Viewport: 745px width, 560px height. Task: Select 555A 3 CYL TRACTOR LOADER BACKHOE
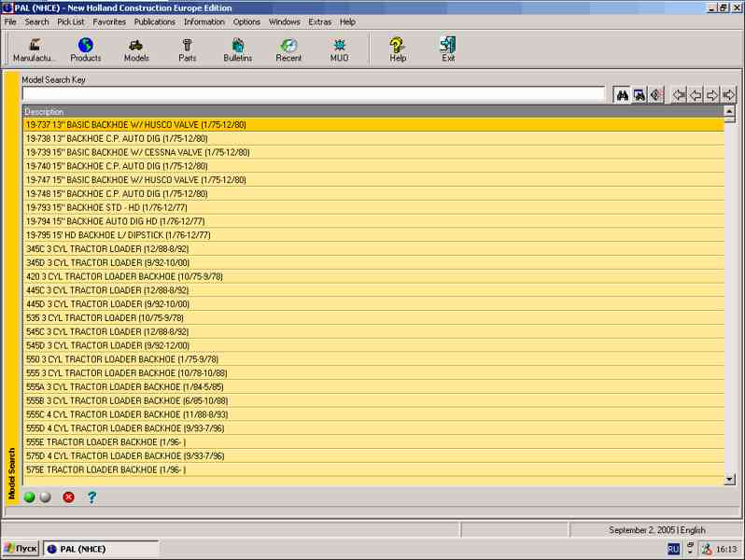click(x=373, y=386)
